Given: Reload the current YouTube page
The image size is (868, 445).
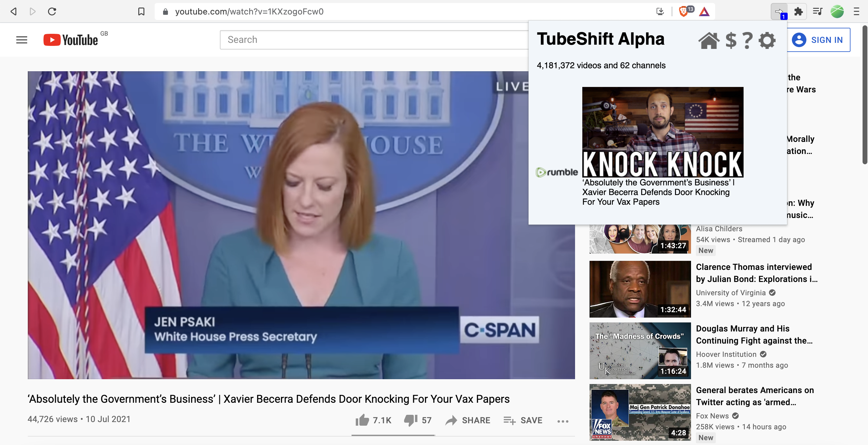Looking at the screenshot, I should pyautogui.click(x=52, y=11).
